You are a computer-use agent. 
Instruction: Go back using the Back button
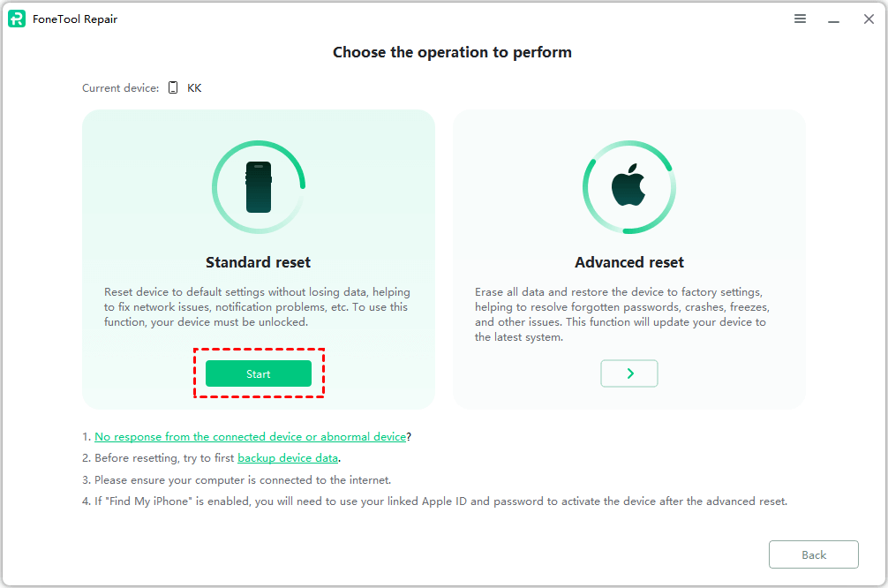(x=813, y=554)
